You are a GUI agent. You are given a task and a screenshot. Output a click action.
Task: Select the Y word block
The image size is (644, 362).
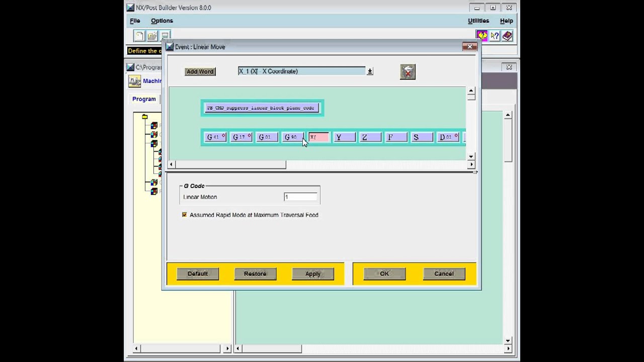[x=345, y=137]
